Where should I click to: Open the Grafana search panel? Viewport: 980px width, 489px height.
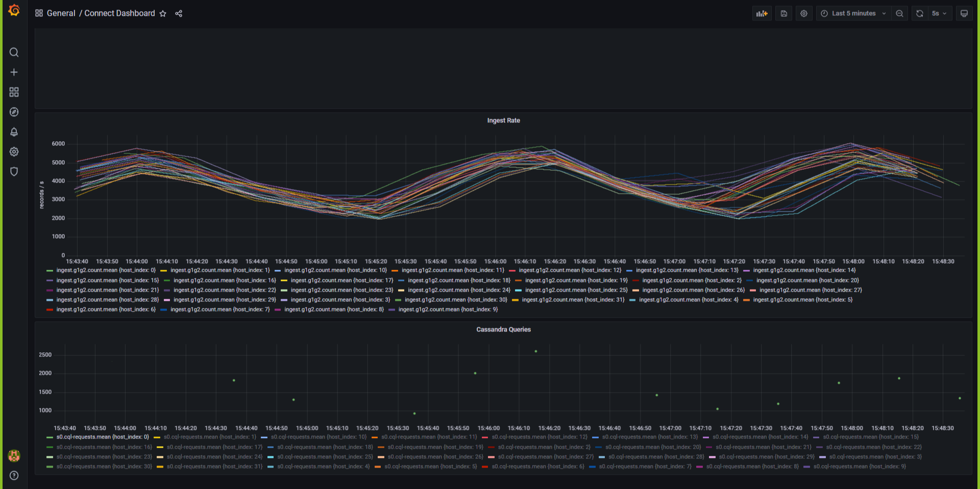click(14, 52)
